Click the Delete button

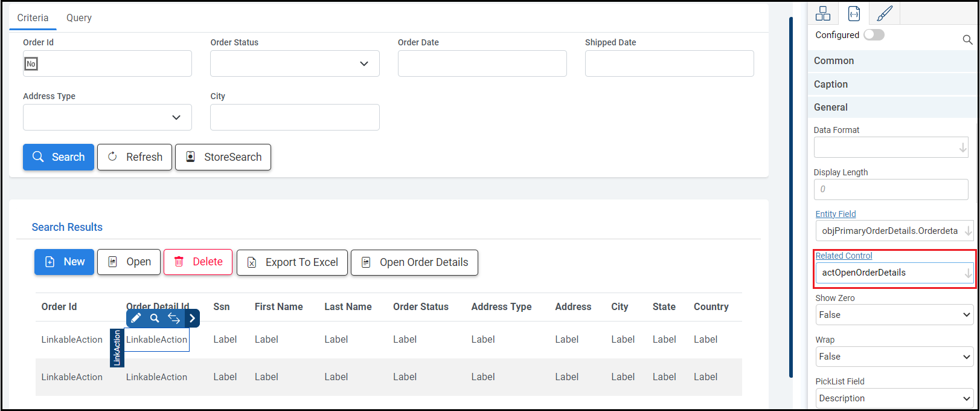coord(198,262)
